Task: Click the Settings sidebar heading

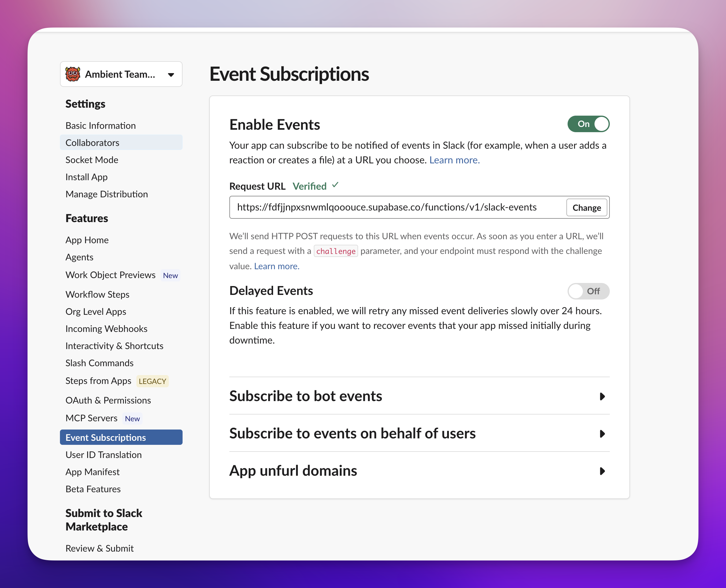Action: click(x=85, y=104)
